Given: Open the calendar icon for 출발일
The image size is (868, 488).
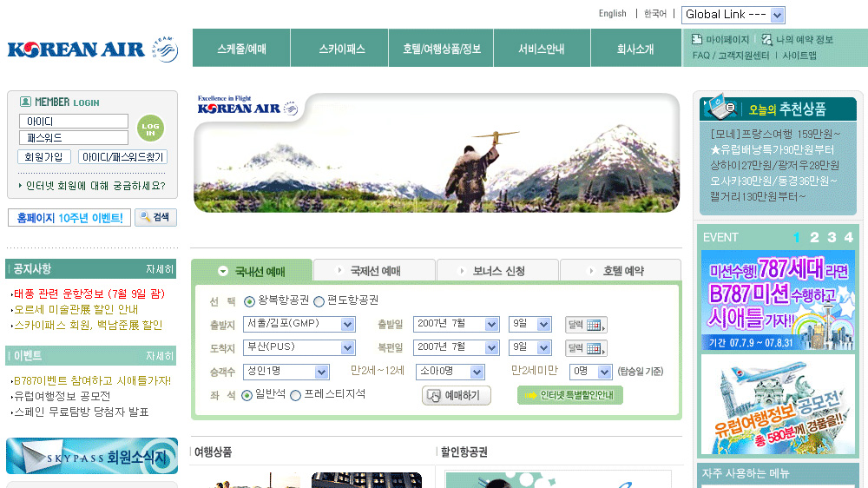Looking at the screenshot, I should (586, 325).
